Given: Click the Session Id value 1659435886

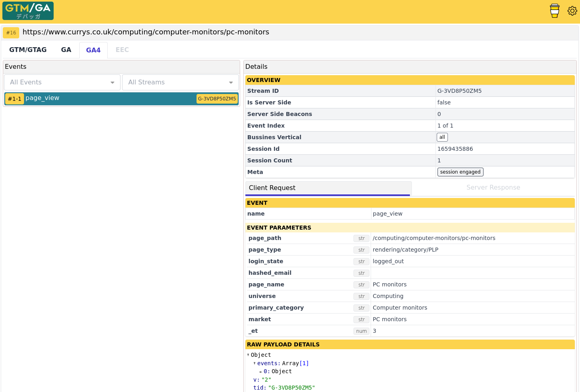Looking at the screenshot, I should tap(455, 149).
